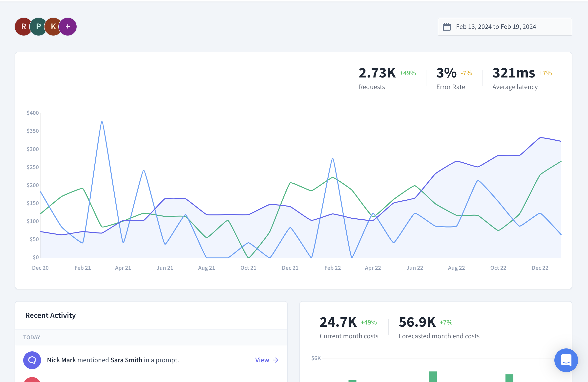Screen dimensions: 588x382
Task: Click the -7% change beside Error Rate
Action: click(466, 73)
